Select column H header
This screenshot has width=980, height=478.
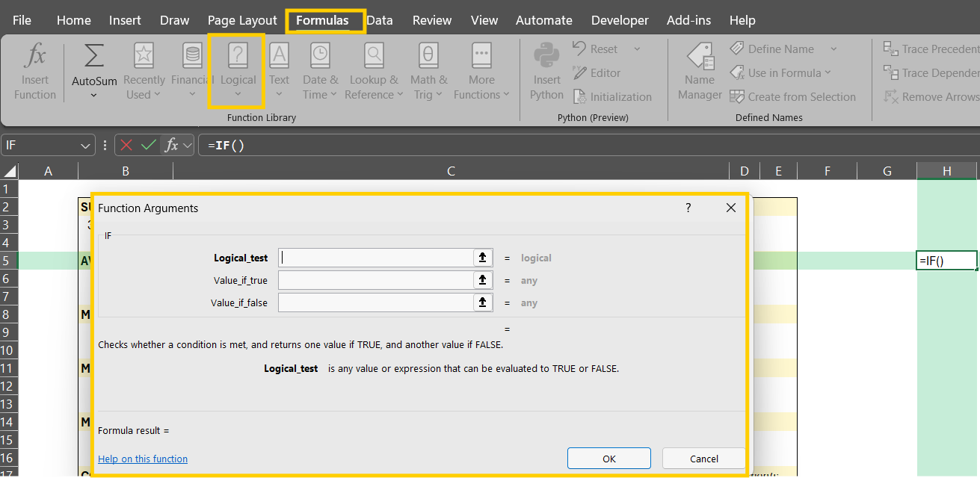coord(947,172)
